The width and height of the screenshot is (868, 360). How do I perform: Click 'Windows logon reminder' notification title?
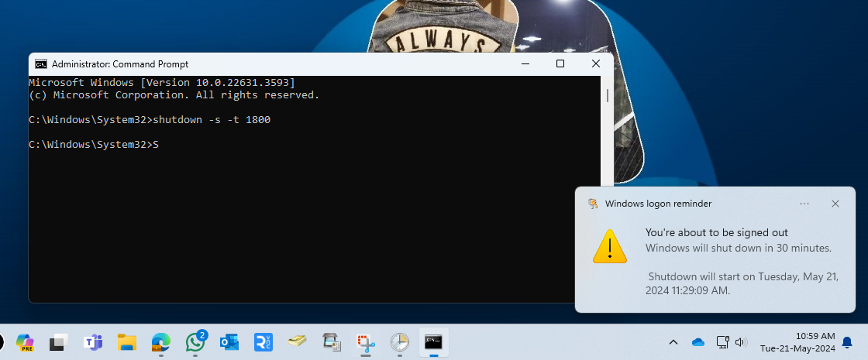(658, 204)
